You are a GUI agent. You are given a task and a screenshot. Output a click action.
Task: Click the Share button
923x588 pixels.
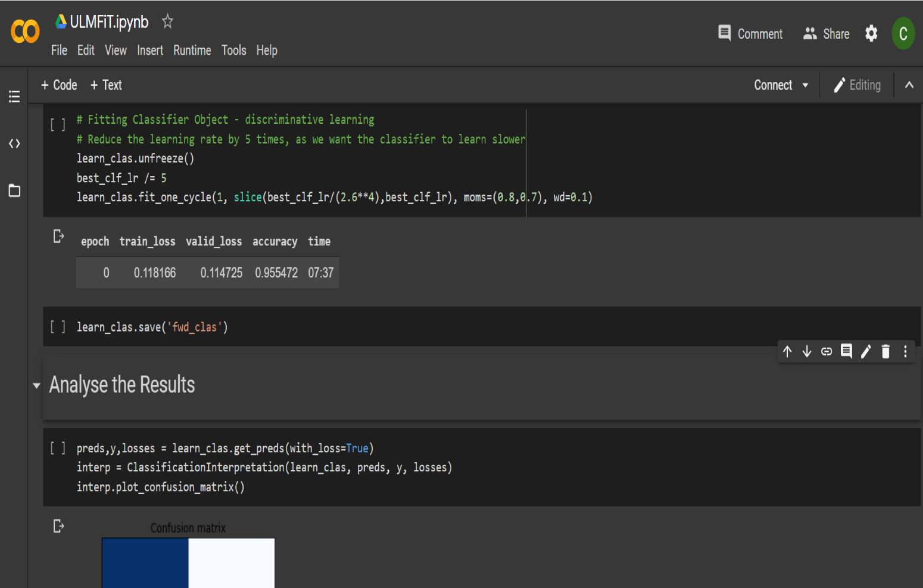[x=826, y=33]
